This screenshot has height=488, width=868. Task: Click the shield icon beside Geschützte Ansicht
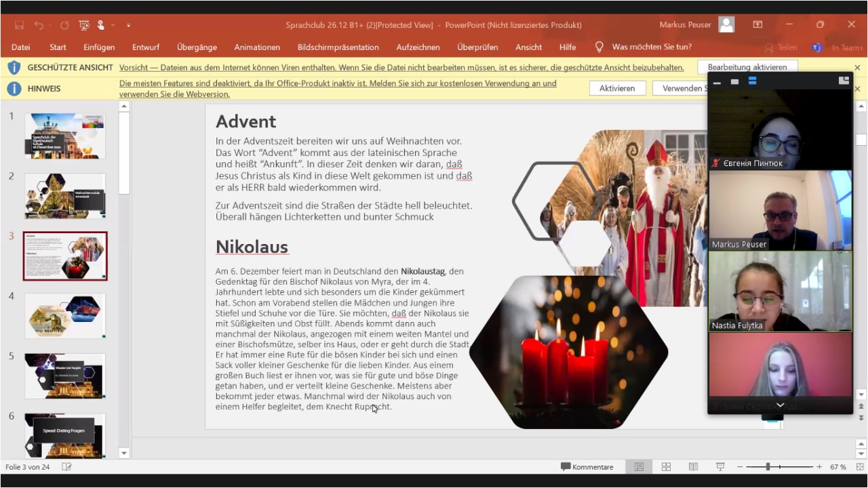[x=14, y=68]
